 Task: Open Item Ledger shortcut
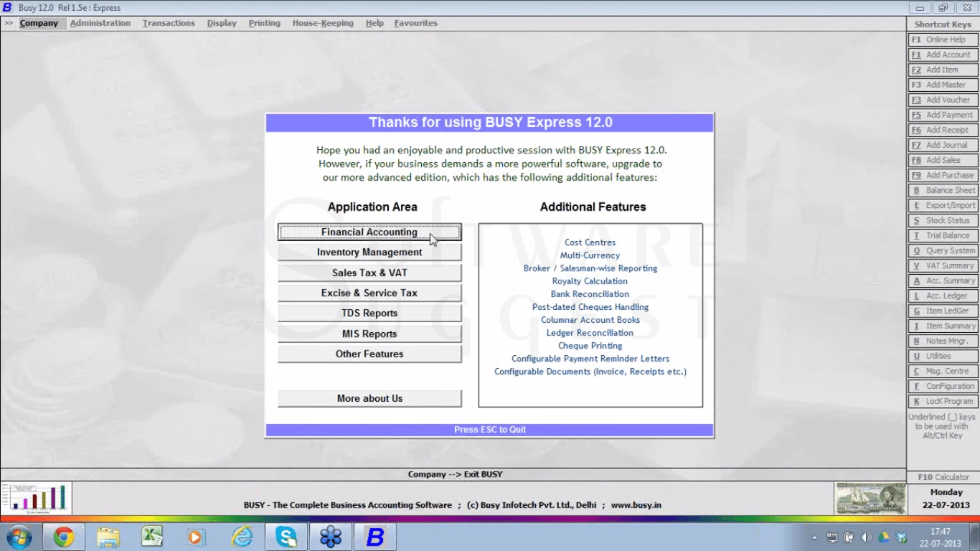(943, 311)
